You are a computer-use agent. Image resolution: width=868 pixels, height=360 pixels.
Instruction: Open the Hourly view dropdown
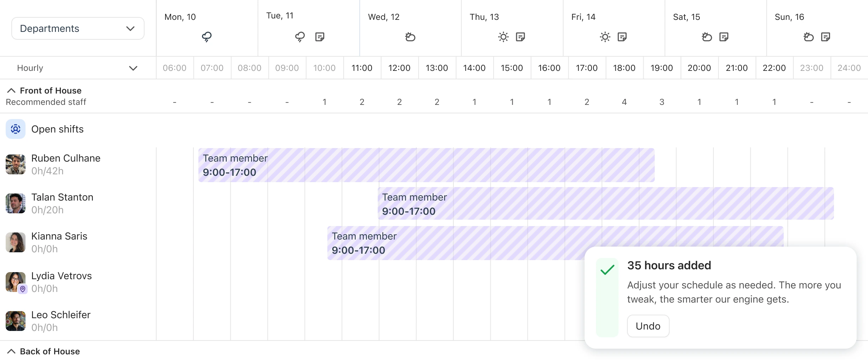[77, 68]
